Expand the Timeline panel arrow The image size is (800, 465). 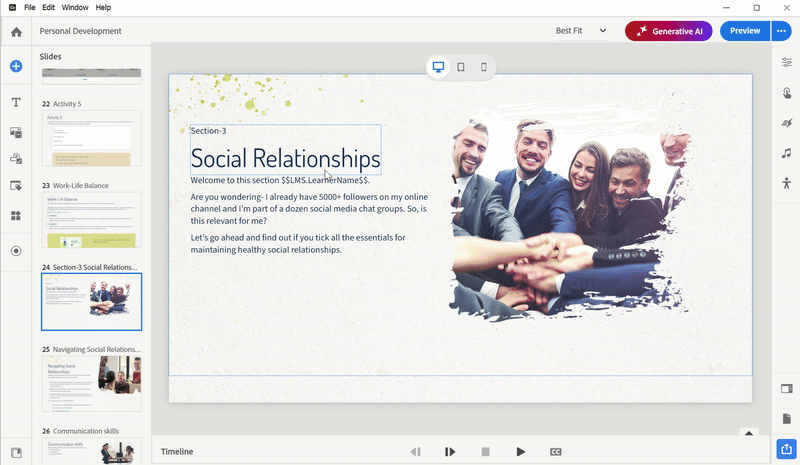coord(747,433)
